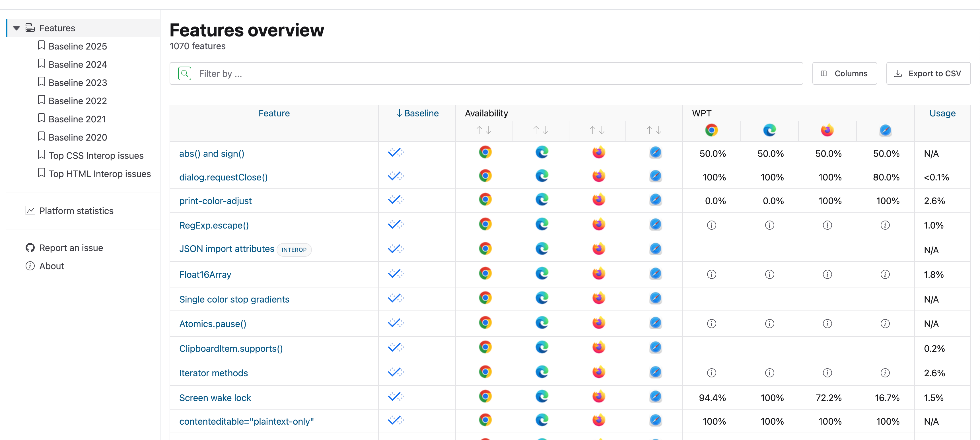The image size is (980, 440).
Task: Click the 80.0% Safari score for dialog.requestClose()
Action: 886,177
